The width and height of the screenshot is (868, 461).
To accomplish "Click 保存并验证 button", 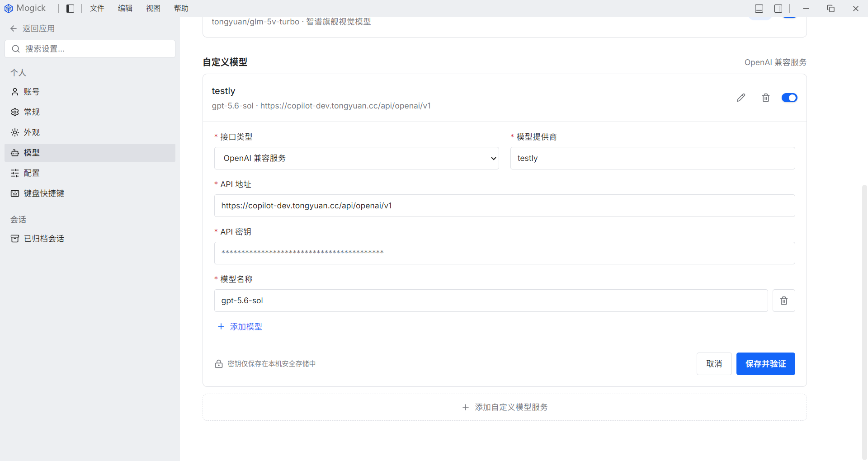I will [x=765, y=364].
